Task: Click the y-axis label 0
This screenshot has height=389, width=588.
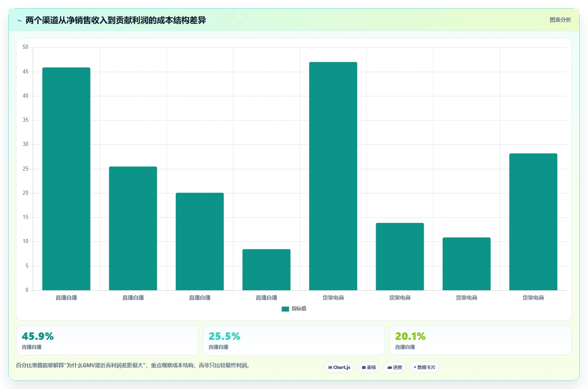Action: (x=27, y=290)
